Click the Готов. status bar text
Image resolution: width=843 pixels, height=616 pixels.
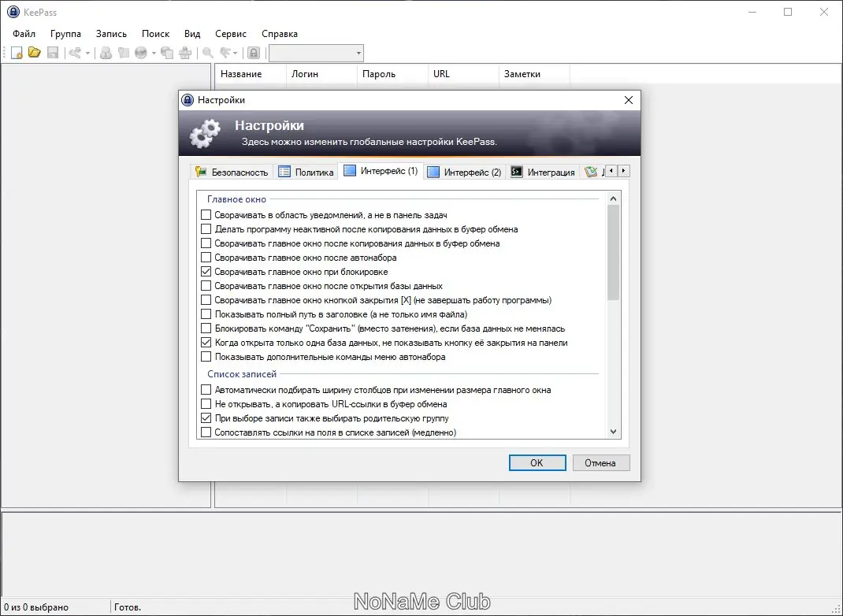(128, 607)
